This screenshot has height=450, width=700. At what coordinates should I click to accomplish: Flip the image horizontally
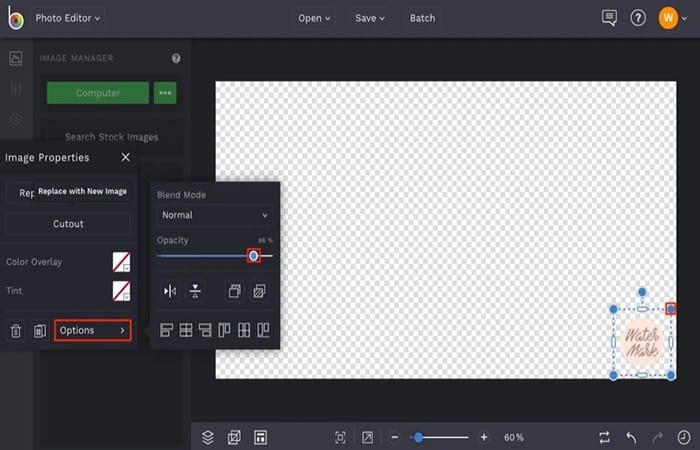pos(170,292)
